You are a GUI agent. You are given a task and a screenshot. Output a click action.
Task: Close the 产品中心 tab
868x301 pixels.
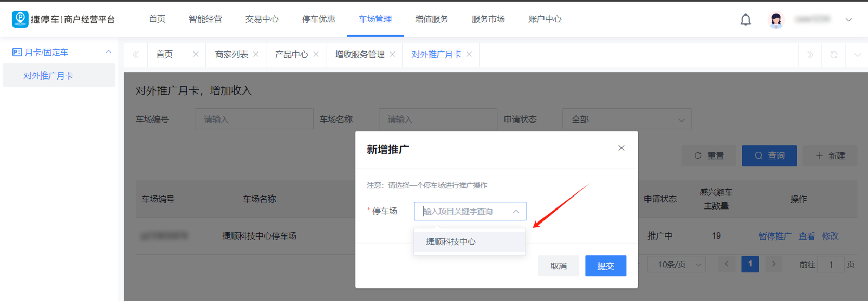pos(316,55)
